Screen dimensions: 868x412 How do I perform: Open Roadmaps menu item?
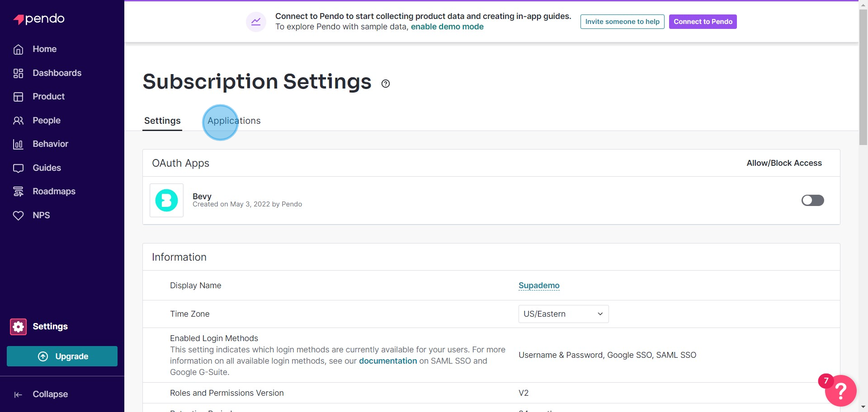pyautogui.click(x=54, y=192)
